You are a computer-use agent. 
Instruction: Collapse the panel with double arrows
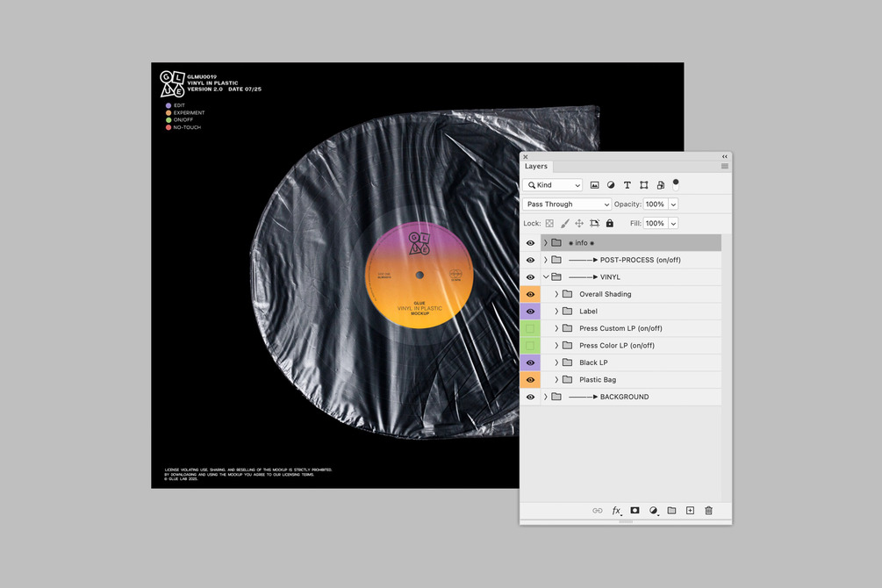(725, 156)
